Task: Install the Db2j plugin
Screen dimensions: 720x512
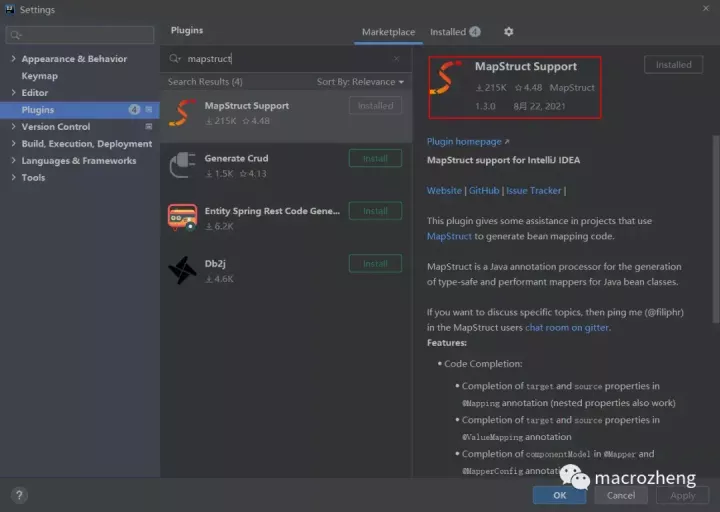Action: [x=375, y=264]
